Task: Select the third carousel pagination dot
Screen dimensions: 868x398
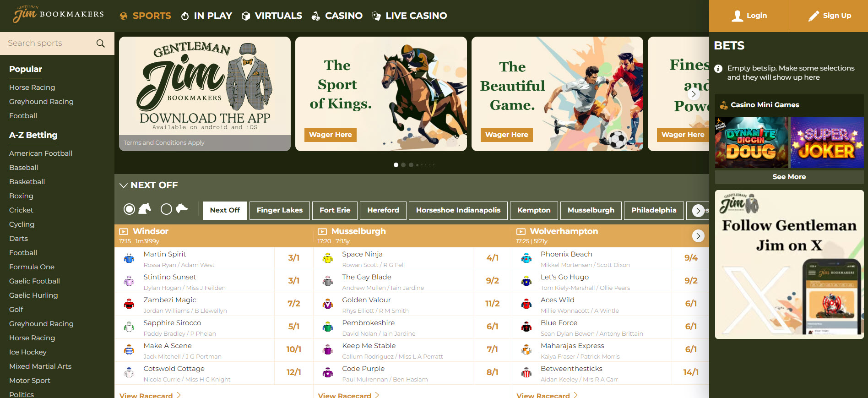Action: [x=411, y=165]
